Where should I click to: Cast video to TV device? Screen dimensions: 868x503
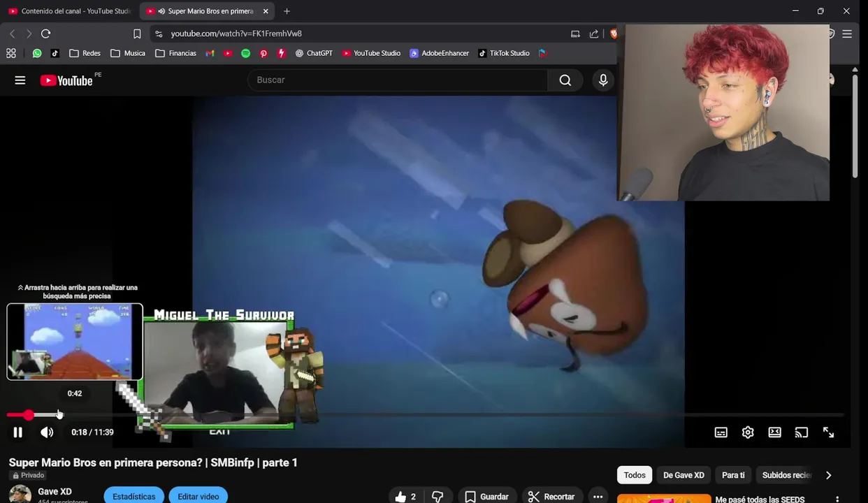[x=802, y=432]
